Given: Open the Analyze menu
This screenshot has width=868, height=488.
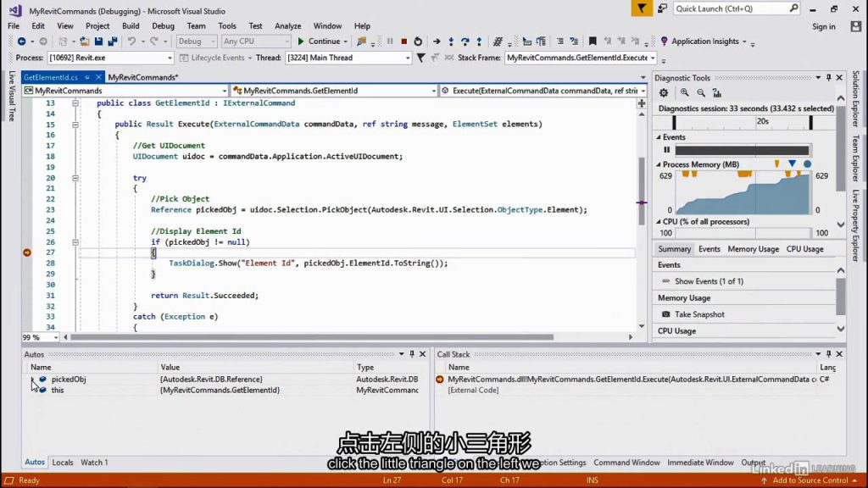Looking at the screenshot, I should [288, 26].
